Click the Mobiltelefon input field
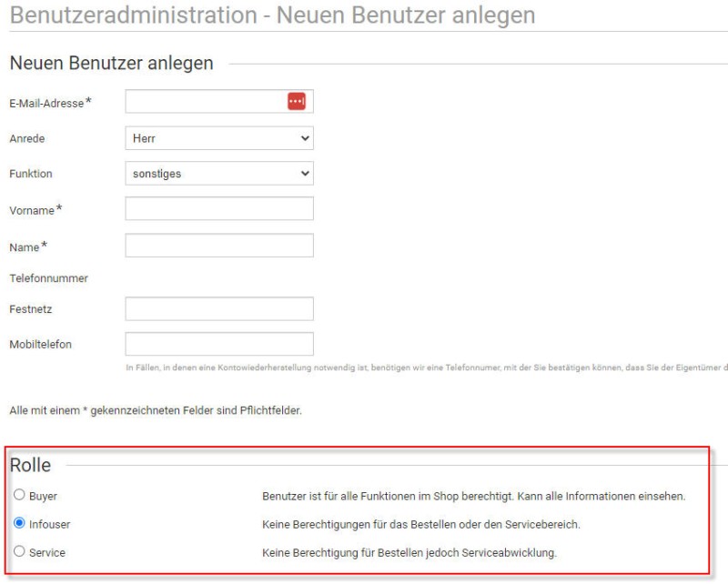This screenshot has height=584, width=728. point(218,345)
